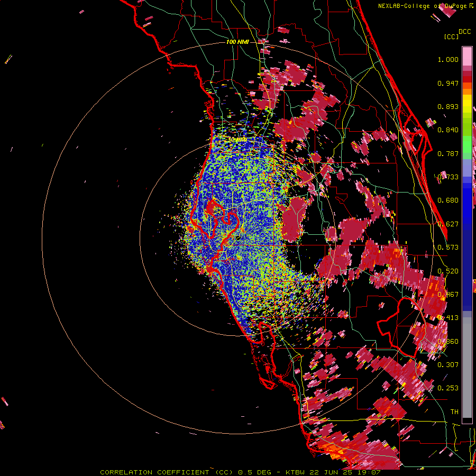
Task: Select the 1.000 legend value
Action: tap(448, 59)
